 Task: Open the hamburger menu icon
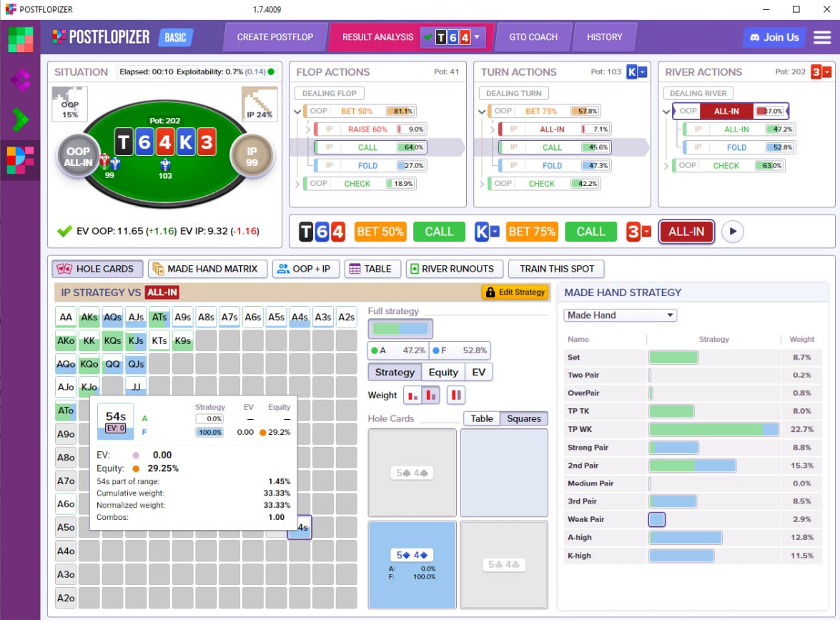pyautogui.click(x=822, y=37)
